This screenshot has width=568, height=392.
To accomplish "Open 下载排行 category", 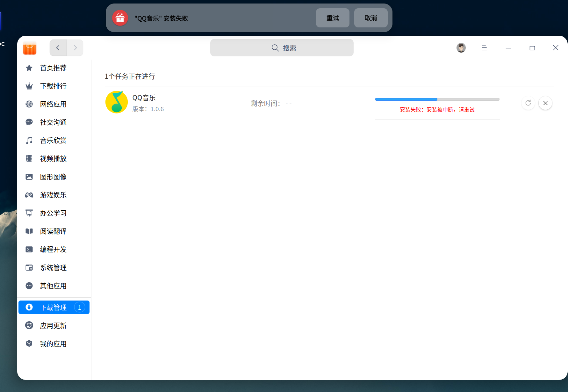I will pyautogui.click(x=54, y=86).
